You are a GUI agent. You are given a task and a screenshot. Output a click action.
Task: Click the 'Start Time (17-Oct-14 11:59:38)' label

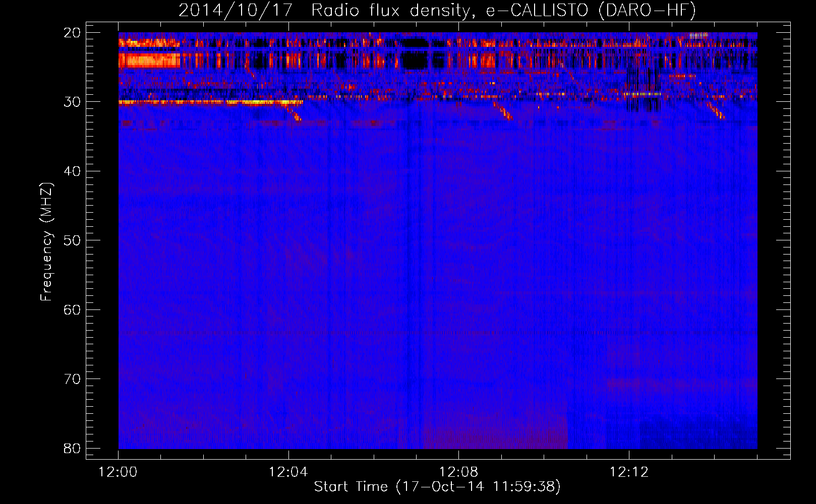(x=437, y=487)
